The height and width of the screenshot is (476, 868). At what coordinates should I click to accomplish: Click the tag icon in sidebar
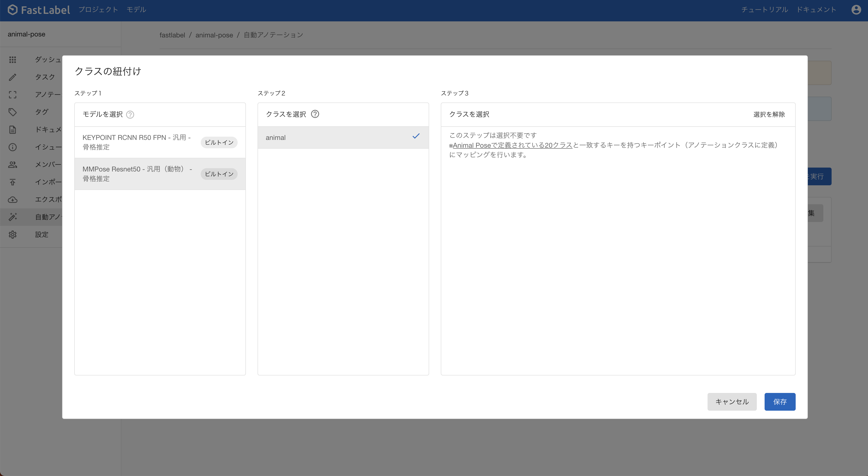[x=12, y=112]
